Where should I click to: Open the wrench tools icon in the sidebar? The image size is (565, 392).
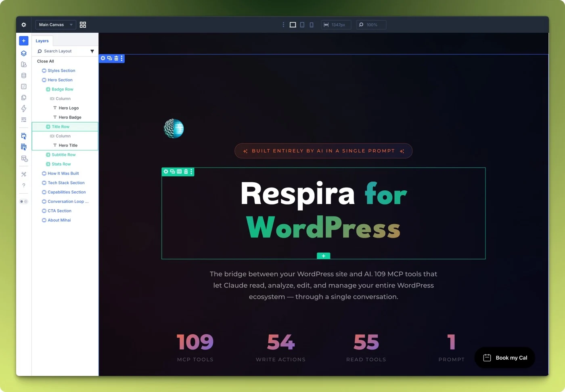tap(23, 174)
